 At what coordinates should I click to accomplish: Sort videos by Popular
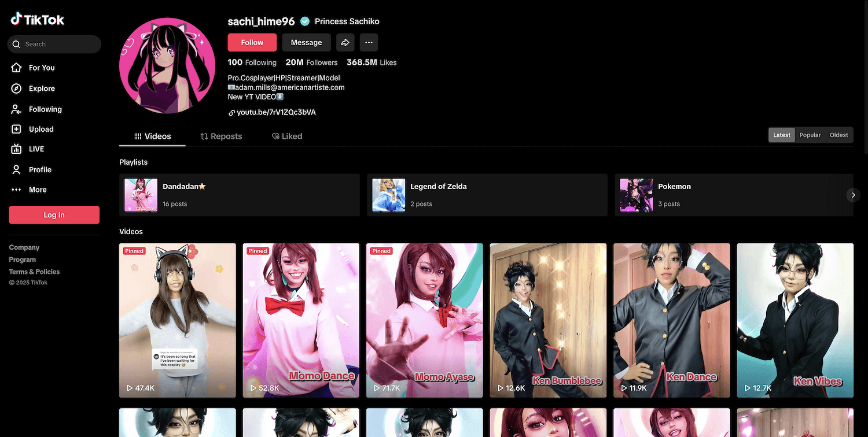tap(810, 135)
